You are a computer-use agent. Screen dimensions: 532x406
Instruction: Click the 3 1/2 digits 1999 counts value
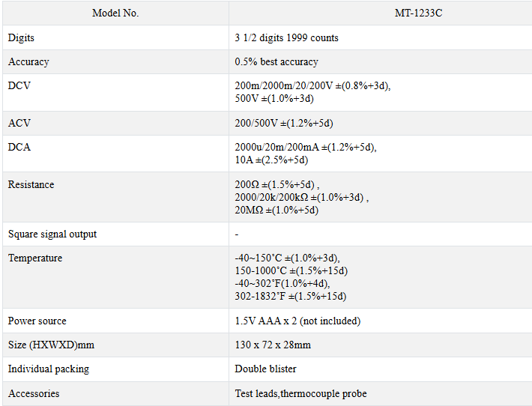[286, 37]
